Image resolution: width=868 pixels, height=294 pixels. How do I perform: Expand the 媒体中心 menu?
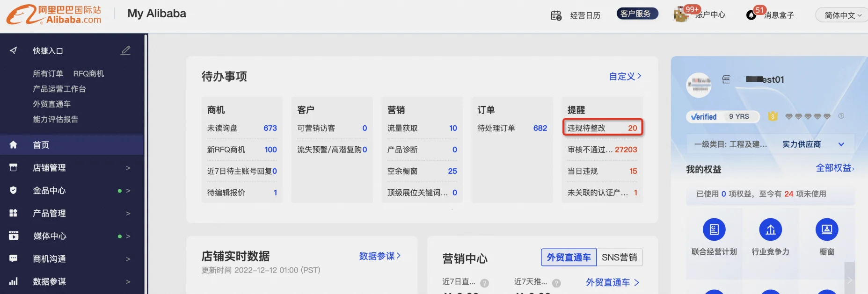point(128,236)
